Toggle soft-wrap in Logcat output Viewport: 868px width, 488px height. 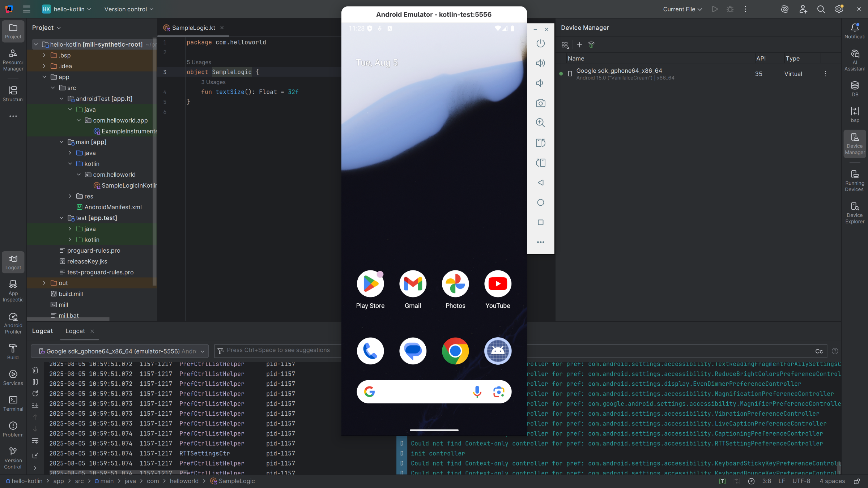point(35,441)
